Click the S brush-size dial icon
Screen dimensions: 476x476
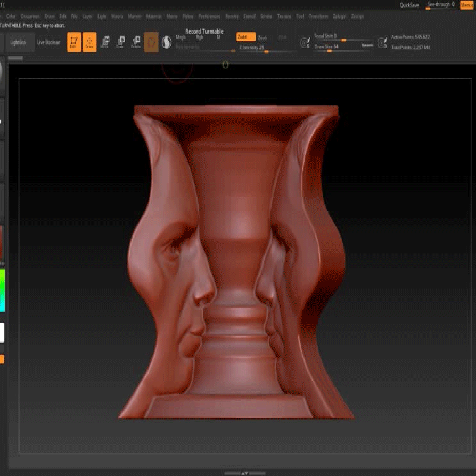point(305,42)
